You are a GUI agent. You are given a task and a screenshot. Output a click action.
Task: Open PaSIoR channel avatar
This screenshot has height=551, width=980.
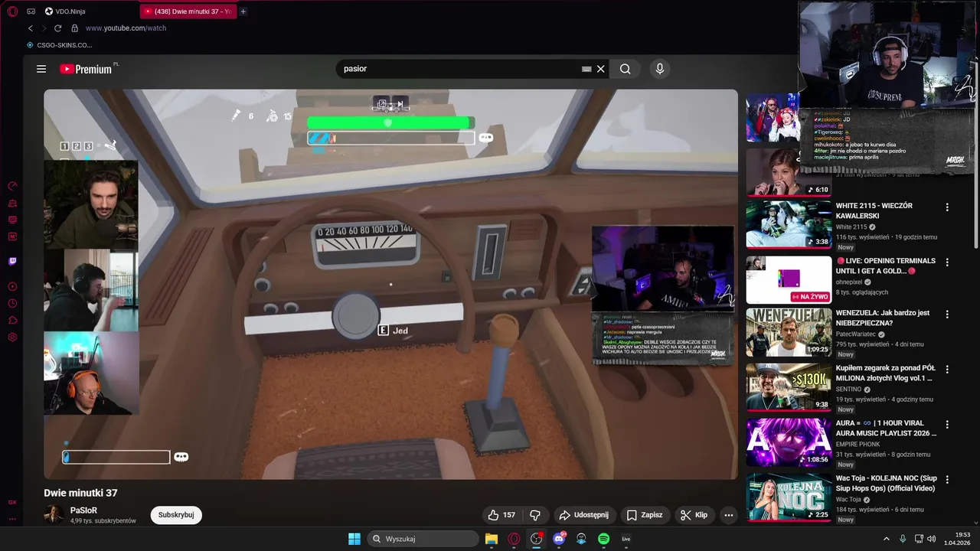54,515
